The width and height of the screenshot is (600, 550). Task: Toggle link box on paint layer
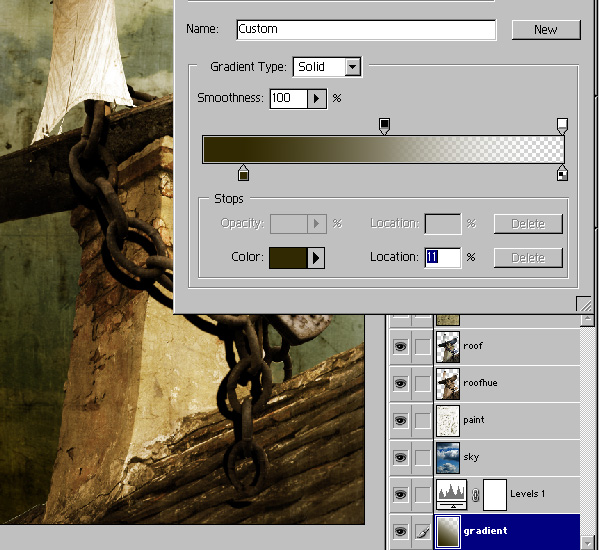tap(422, 420)
